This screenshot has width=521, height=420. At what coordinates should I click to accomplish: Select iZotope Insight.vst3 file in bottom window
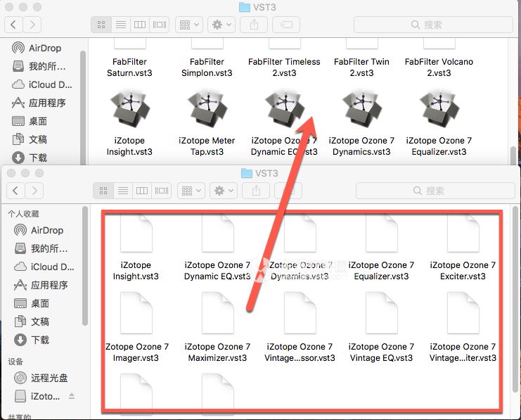pos(136,248)
